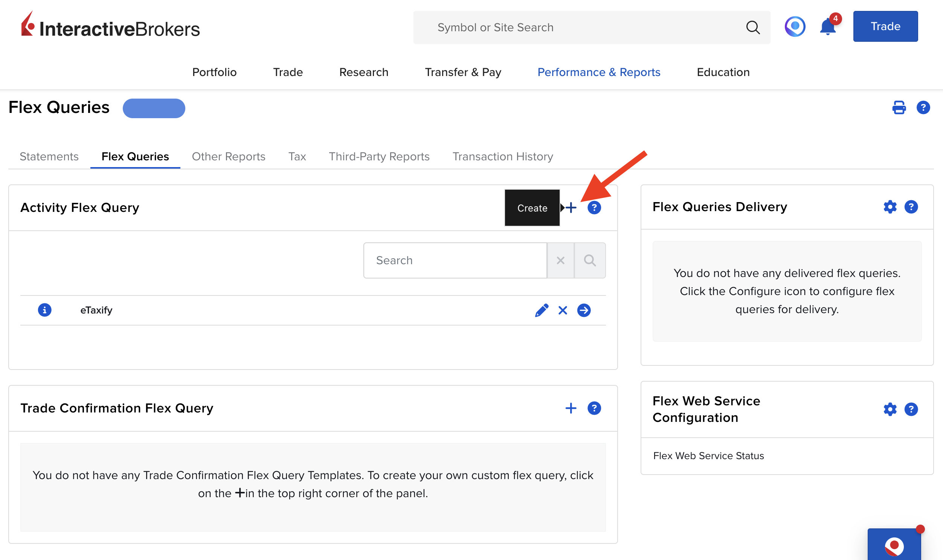Viewport: 943px width, 560px height.
Task: Open the Transaction History tab
Action: point(502,156)
